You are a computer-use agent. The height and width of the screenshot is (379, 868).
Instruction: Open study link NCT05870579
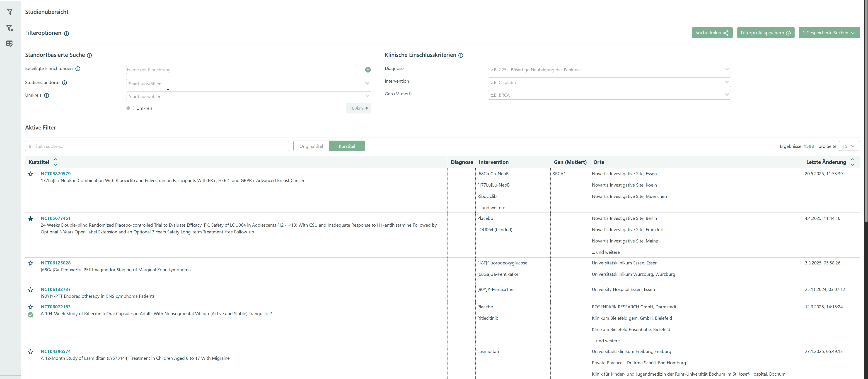pos(56,174)
